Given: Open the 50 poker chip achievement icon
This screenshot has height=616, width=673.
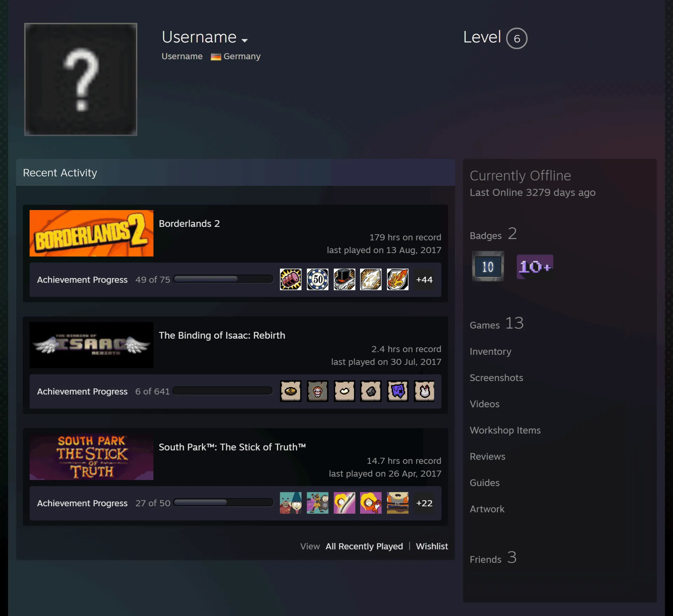Looking at the screenshot, I should click(317, 279).
